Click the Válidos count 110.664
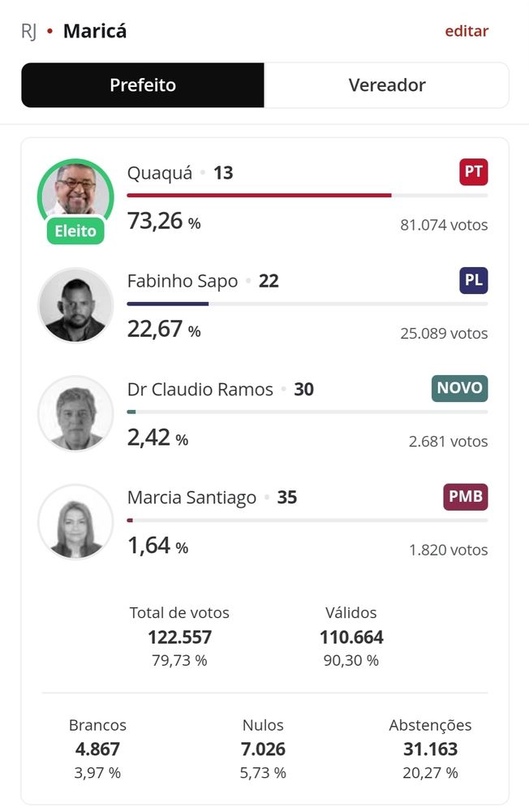The height and width of the screenshot is (812, 529). pyautogui.click(x=351, y=637)
